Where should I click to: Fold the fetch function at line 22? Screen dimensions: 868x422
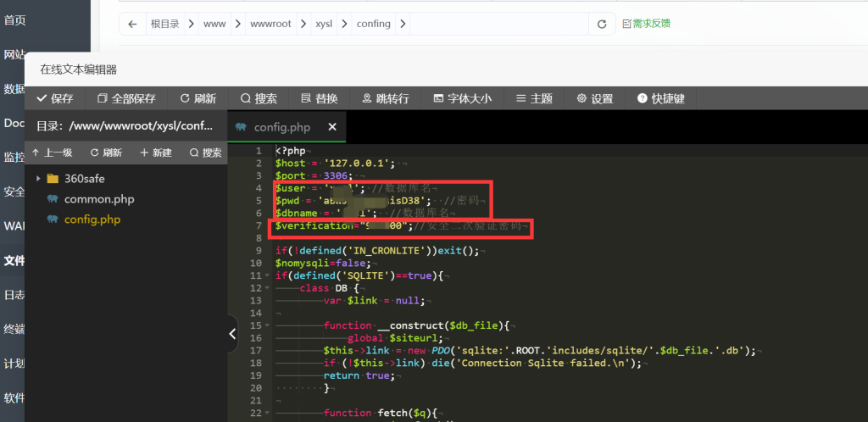point(267,414)
